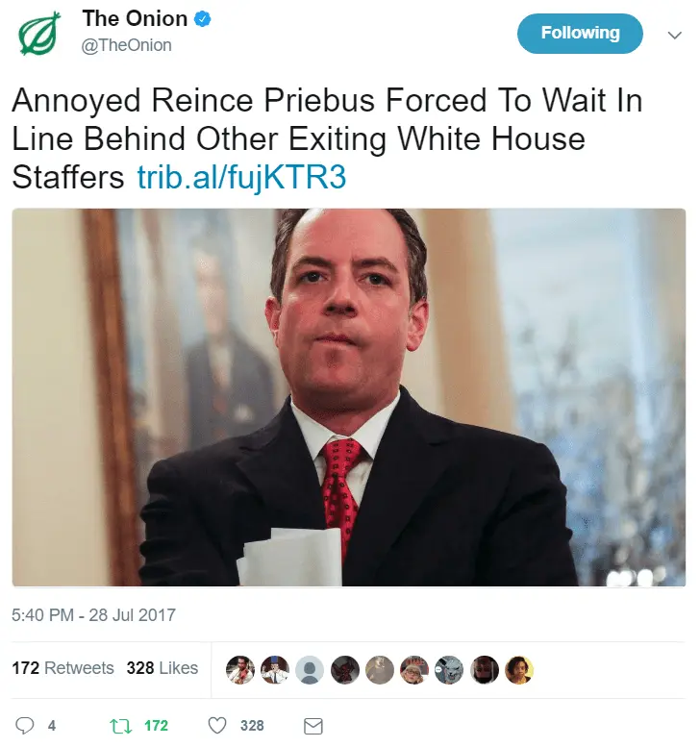700x747 pixels.
Task: Open the last liker avatar in row
Action: tap(519, 670)
